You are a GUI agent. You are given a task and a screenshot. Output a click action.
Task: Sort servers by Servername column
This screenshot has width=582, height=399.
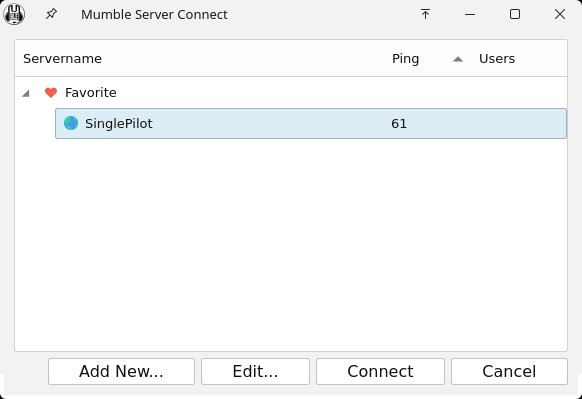click(62, 59)
